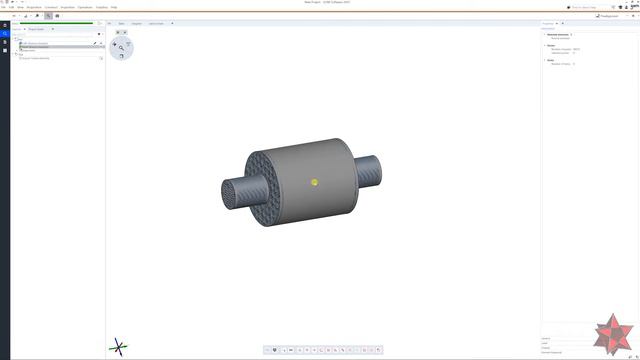Click the yellow marker on the cylinder model
This screenshot has height=360, width=640.
tap(314, 182)
